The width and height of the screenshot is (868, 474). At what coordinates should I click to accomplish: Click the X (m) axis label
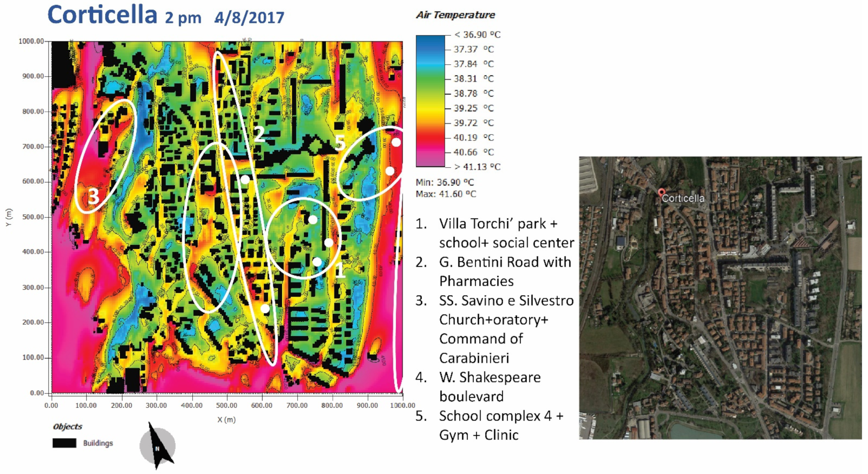227,420
